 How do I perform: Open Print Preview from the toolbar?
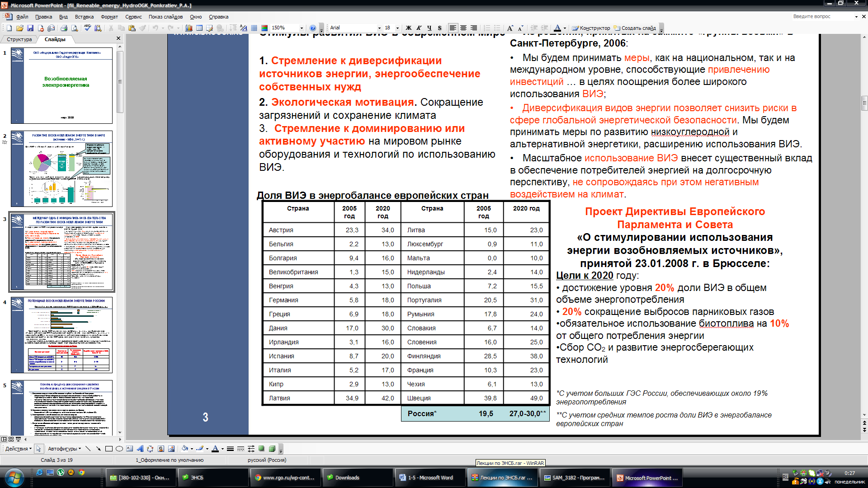tap(75, 28)
